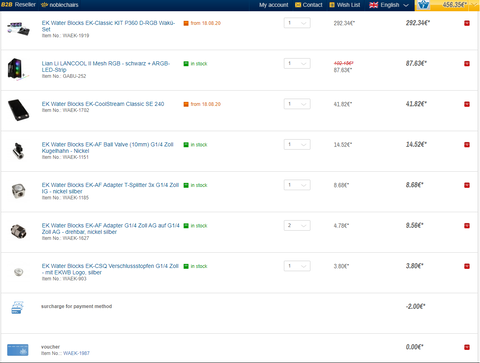Open quantity dropdown for EK-CSQ Verschlussstopfen
The height and width of the screenshot is (363, 480).
point(297,266)
